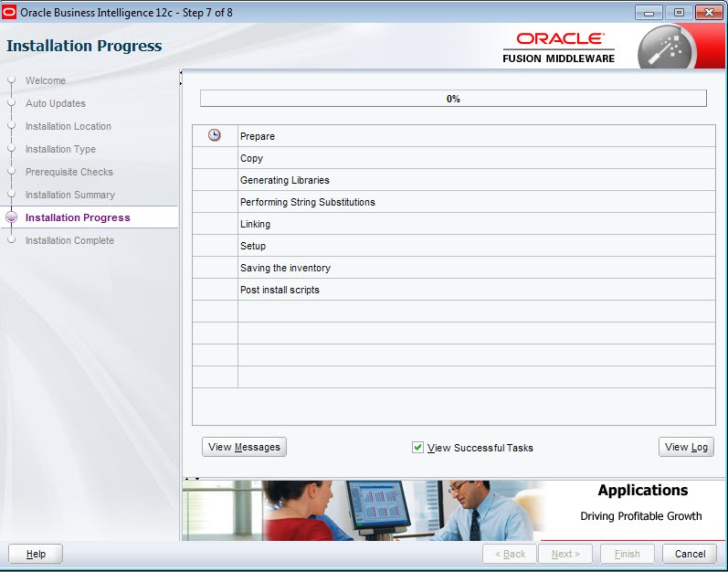Click the disabled Back button
The width and height of the screenshot is (728, 572).
tap(510, 554)
